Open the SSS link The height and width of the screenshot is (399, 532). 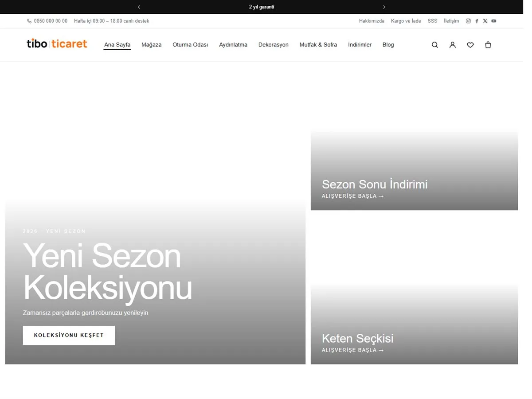point(432,21)
